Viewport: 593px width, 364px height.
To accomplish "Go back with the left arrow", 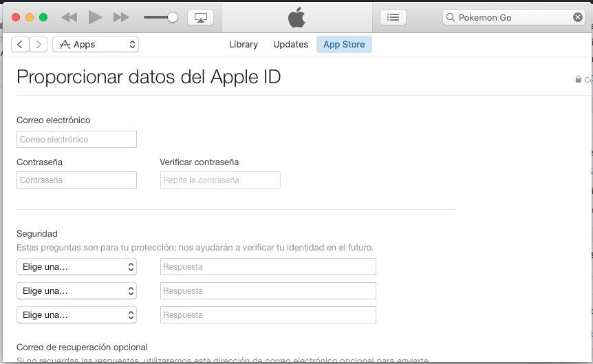I will coord(21,45).
